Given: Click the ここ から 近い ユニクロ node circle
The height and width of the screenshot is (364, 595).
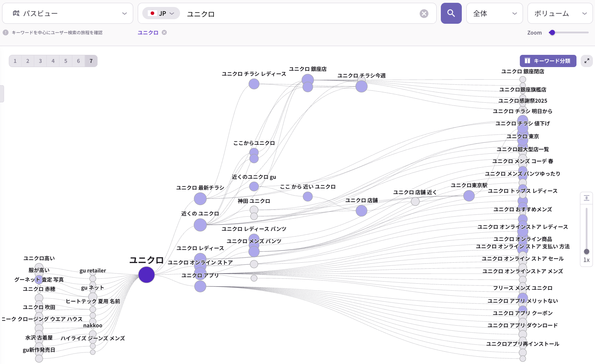Looking at the screenshot, I should (x=308, y=197).
